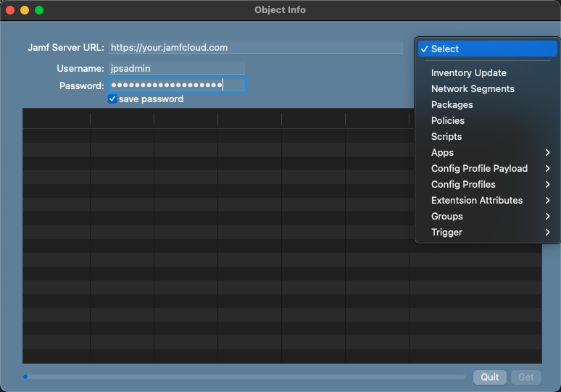Select Scripts from the popup menu
Viewport: 561px width, 392px height.
[487, 137]
